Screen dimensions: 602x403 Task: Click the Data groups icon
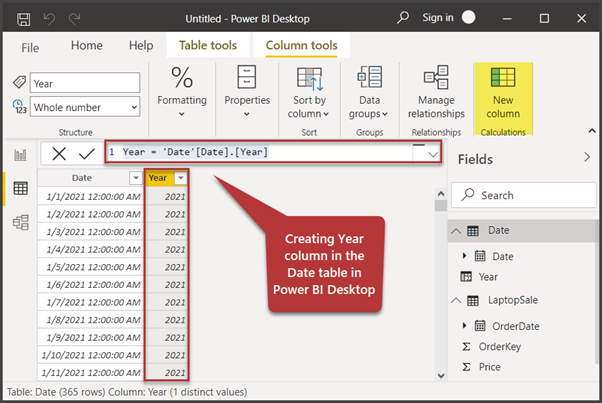(369, 77)
